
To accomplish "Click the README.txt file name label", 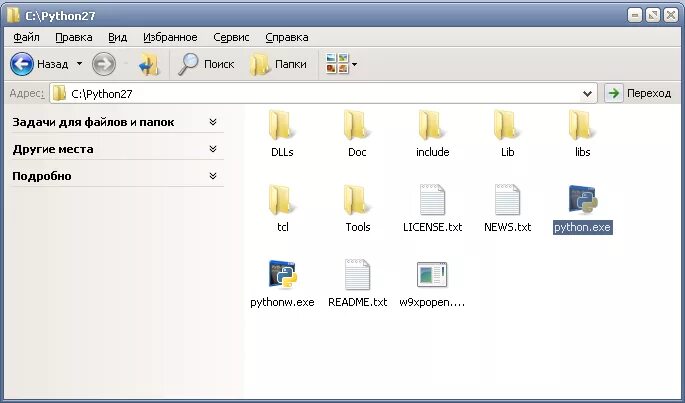I will click(x=357, y=302).
